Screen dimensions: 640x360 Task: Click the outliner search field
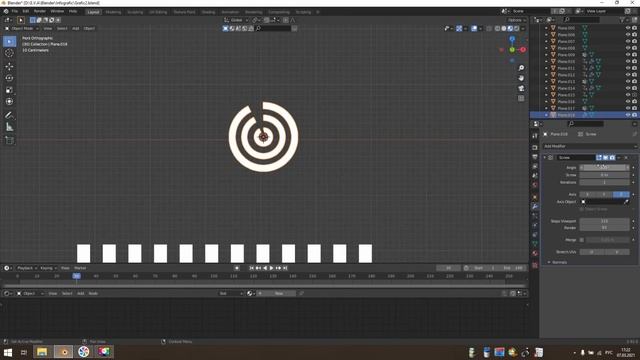pos(581,20)
